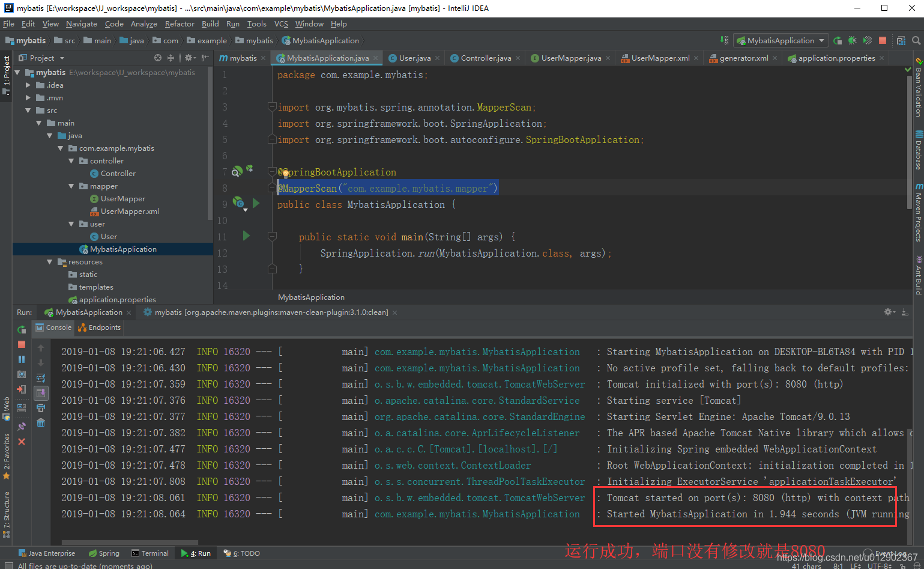
Task: Open the 6: TODO tool window
Action: pos(242,553)
